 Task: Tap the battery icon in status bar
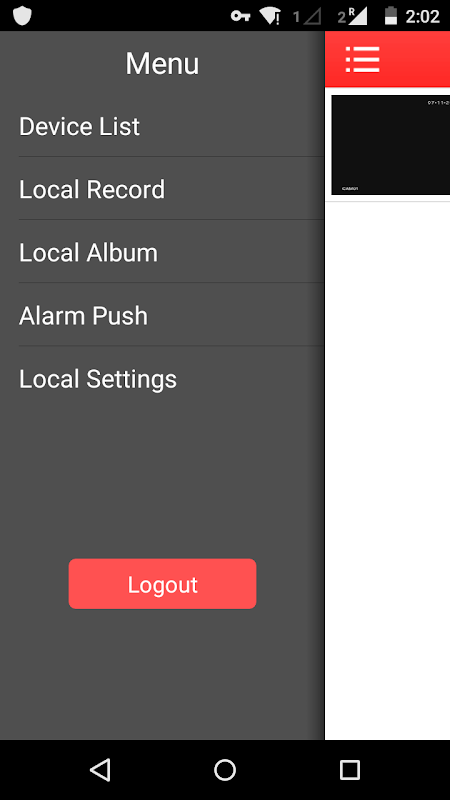[x=391, y=16]
